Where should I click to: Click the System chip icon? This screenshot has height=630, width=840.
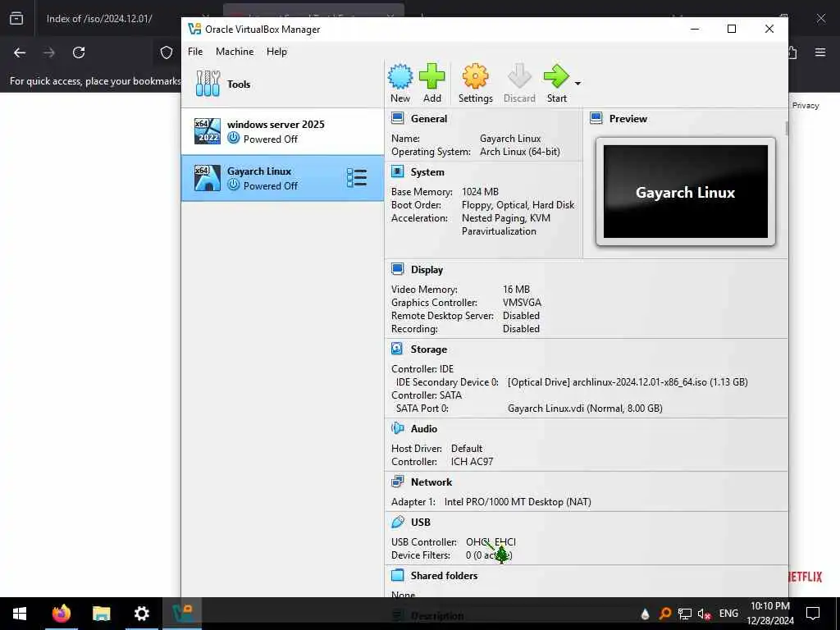point(398,171)
